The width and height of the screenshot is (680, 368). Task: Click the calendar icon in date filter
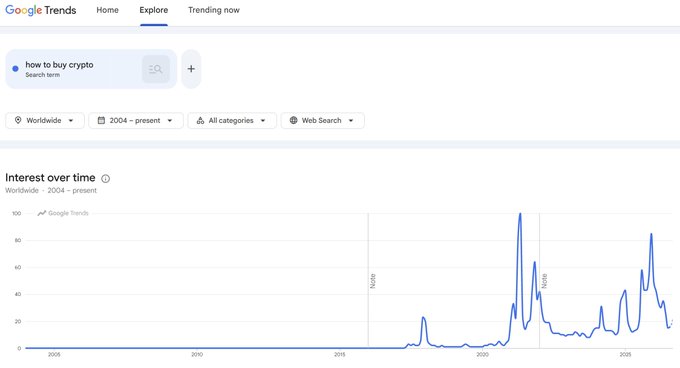[x=101, y=120]
